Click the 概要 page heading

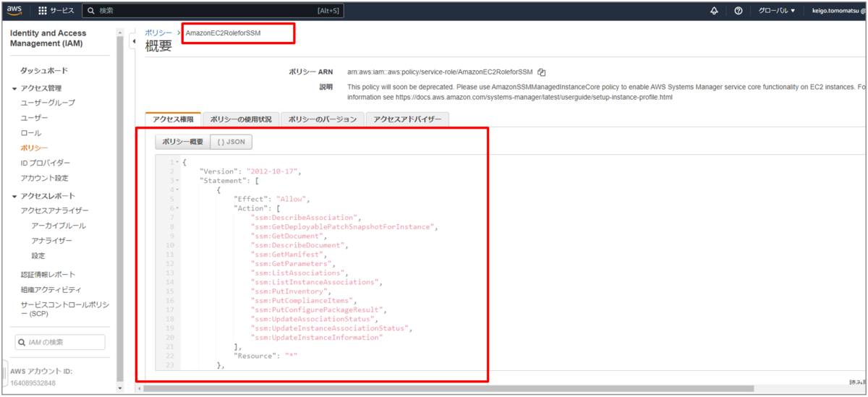coord(158,46)
